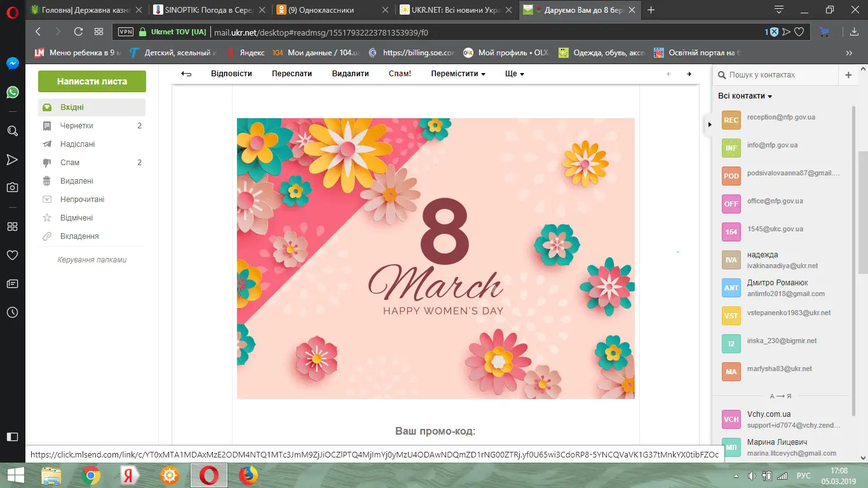Image resolution: width=868 pixels, height=488 pixels.
Task: Click the snapshot camera sidebar icon
Action: pos(12,187)
